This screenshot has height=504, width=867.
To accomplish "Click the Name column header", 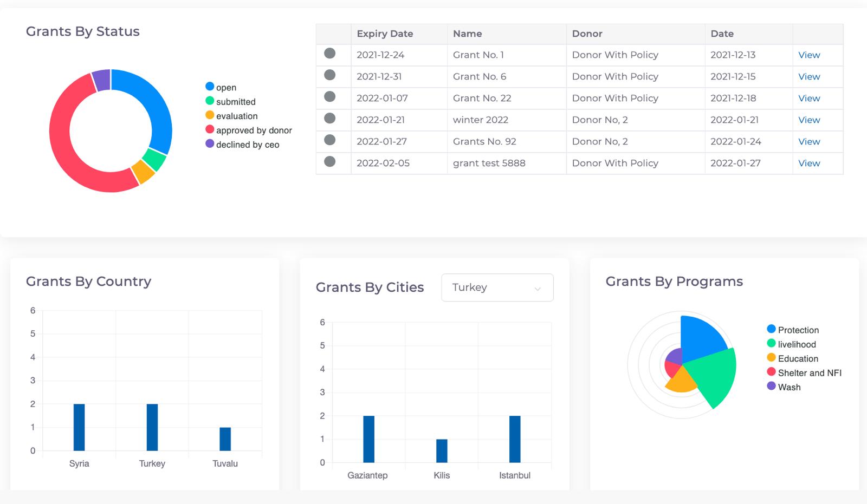I will (x=467, y=34).
